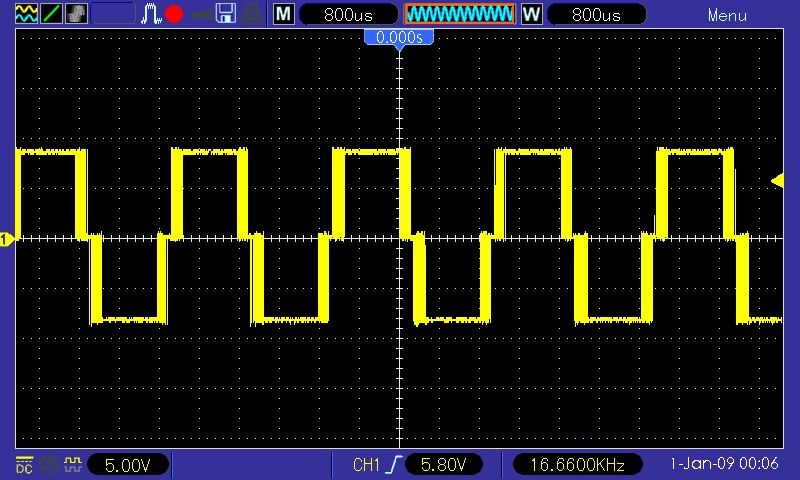Click the square wave invert icon

tap(72, 464)
